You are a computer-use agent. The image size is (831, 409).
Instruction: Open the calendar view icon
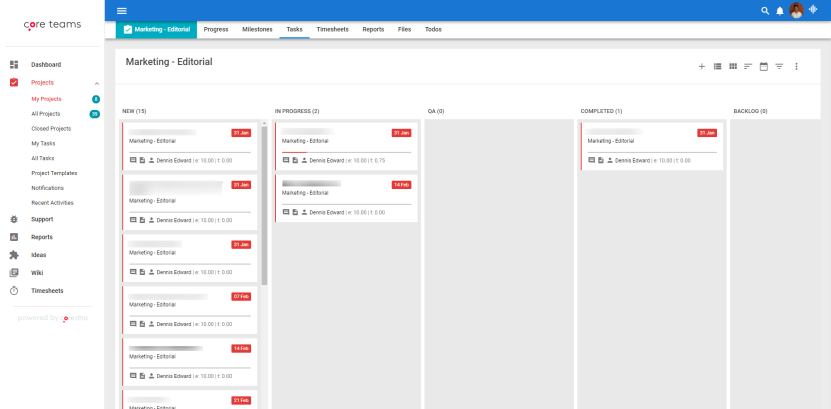(764, 67)
